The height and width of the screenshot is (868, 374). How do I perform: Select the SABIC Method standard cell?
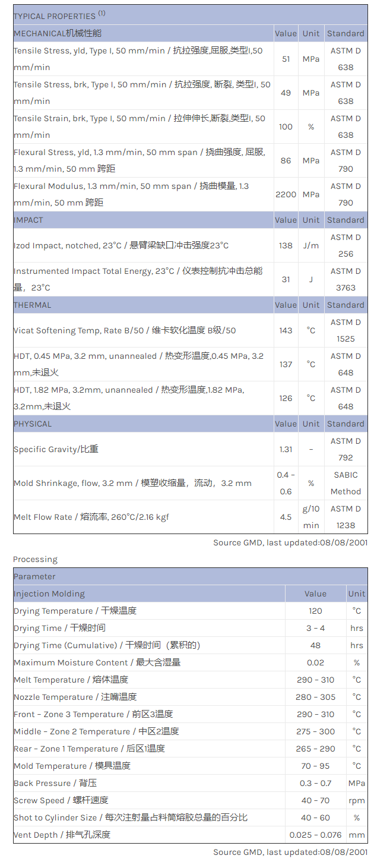tap(346, 483)
